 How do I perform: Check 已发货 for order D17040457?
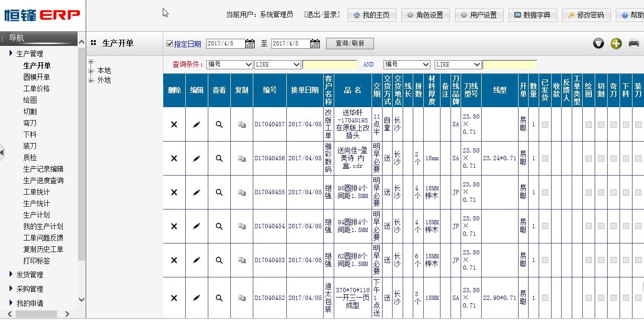coord(545,124)
